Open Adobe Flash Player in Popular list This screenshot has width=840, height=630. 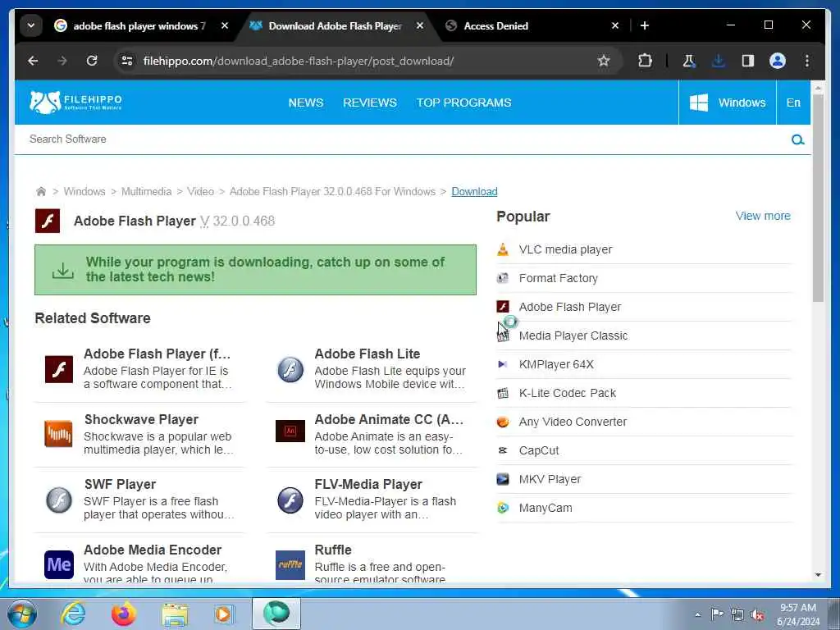pos(570,307)
